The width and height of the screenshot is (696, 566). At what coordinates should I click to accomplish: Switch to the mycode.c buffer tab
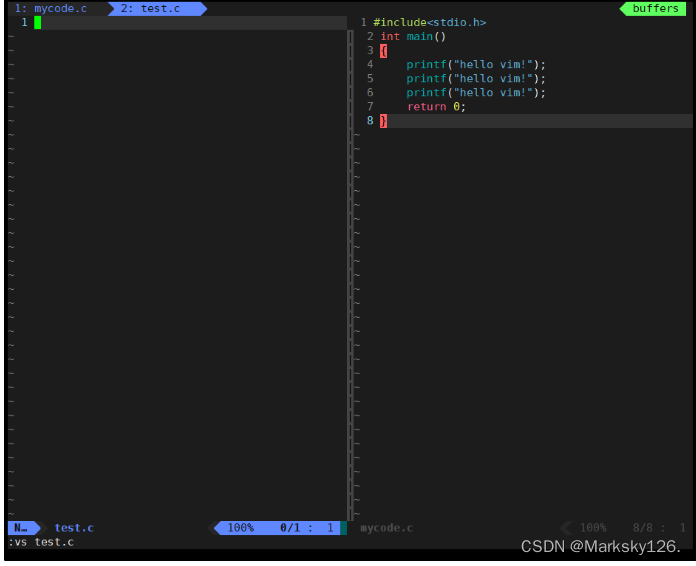coord(51,8)
